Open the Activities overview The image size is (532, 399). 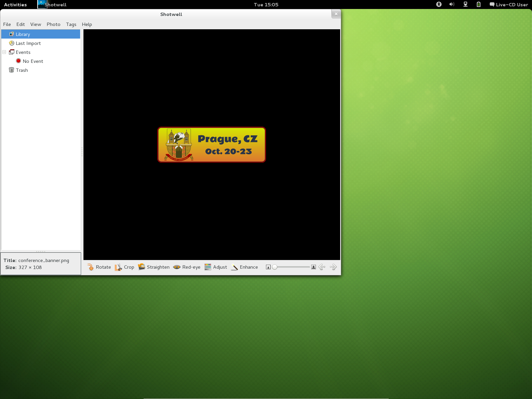(15, 5)
